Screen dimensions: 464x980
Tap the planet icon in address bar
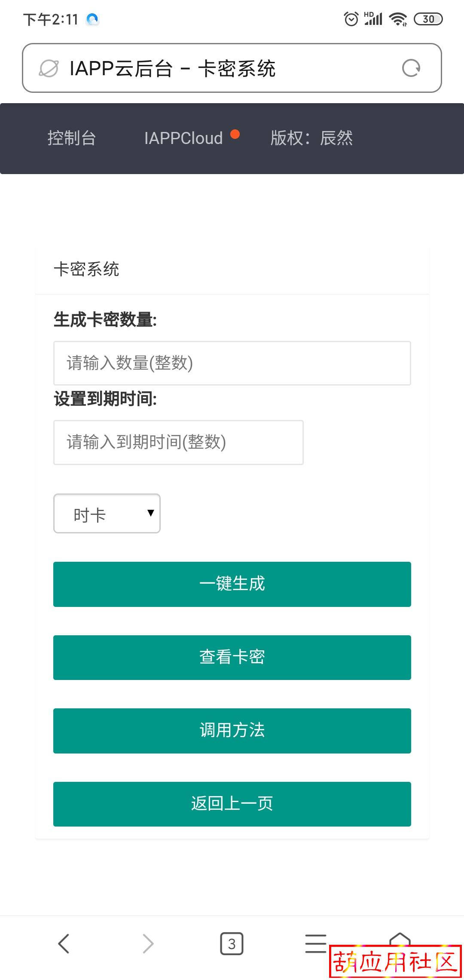tap(49, 68)
